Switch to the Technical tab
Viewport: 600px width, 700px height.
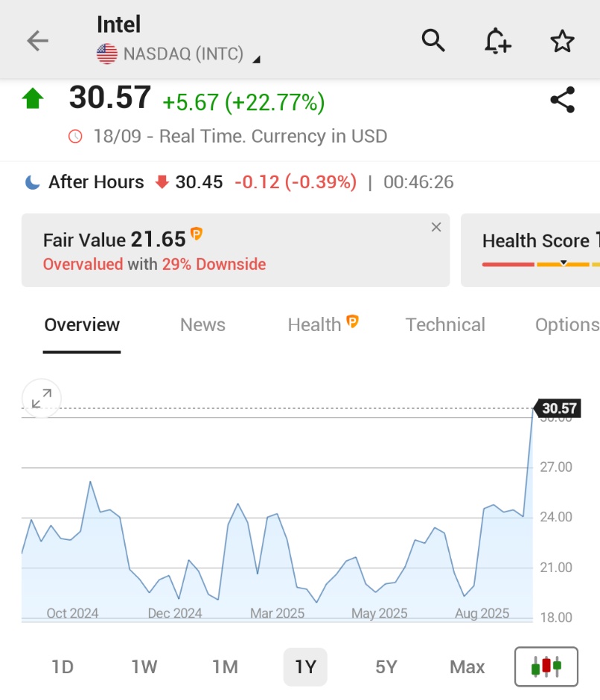[445, 325]
